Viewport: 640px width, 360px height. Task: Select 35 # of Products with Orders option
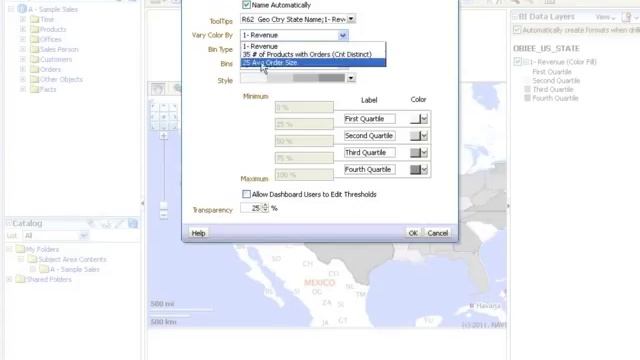(x=313, y=54)
